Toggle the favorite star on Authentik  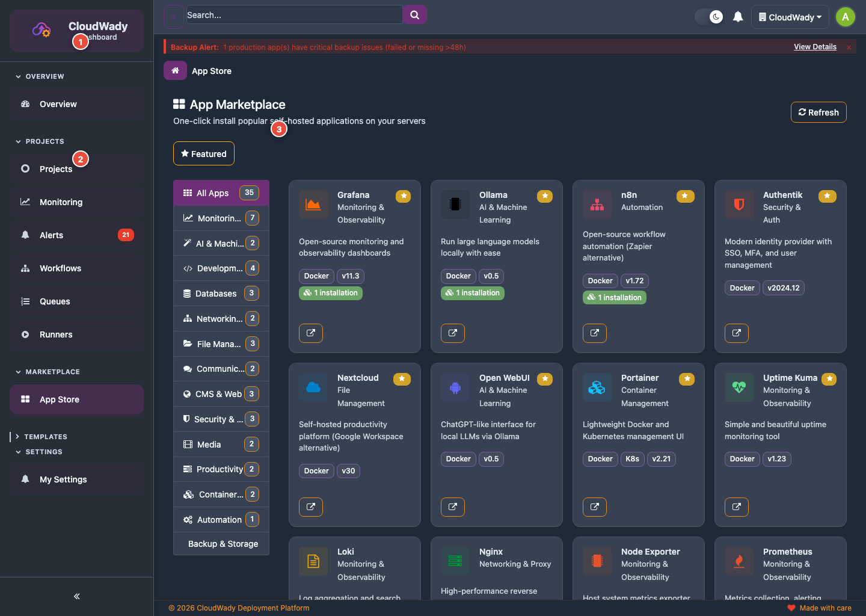(827, 196)
